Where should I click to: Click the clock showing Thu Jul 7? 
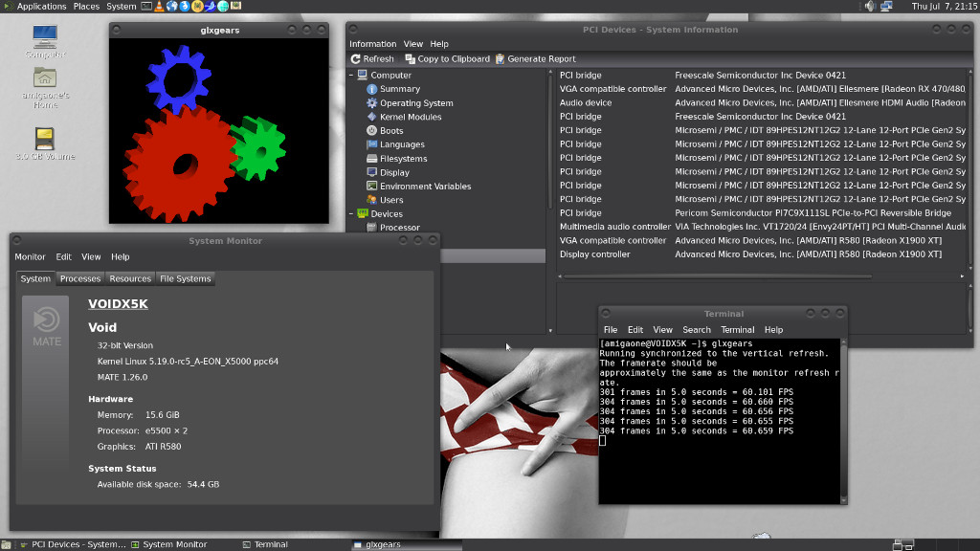[944, 7]
